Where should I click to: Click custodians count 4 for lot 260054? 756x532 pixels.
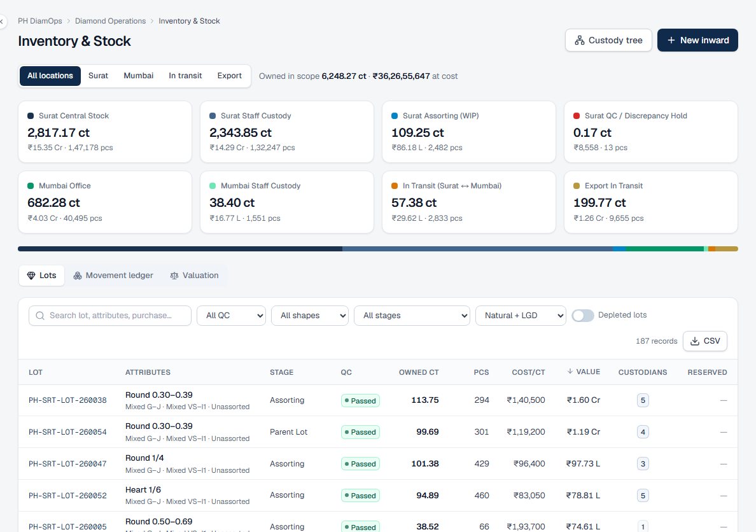(643, 432)
